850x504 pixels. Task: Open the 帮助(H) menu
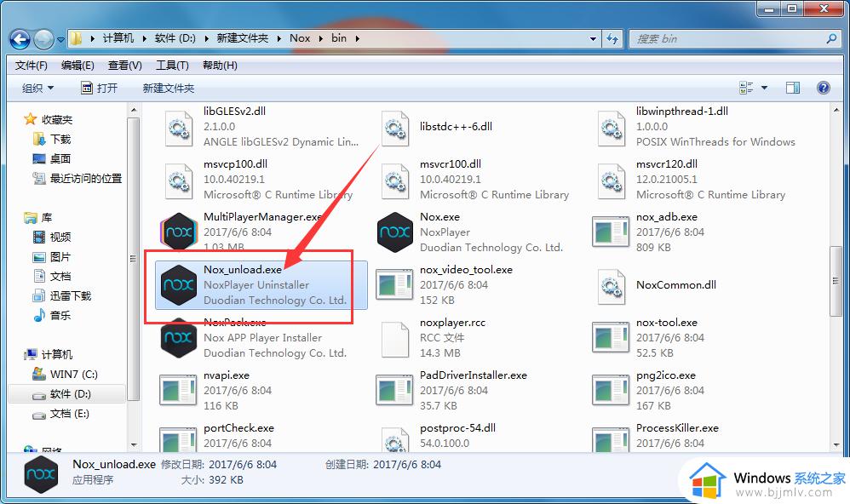pos(220,65)
